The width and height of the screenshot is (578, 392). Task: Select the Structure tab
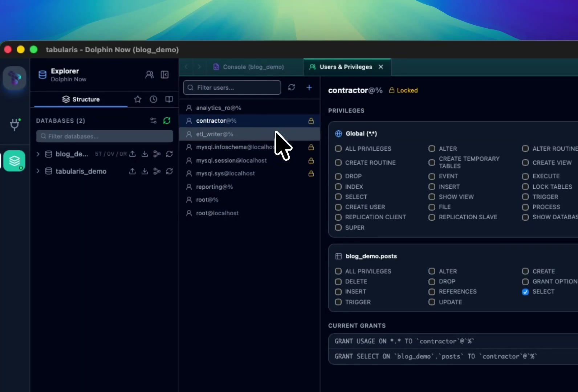coord(81,99)
